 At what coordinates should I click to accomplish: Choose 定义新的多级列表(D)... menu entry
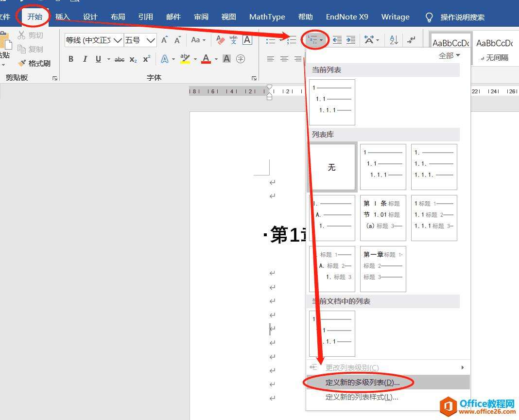pyautogui.click(x=362, y=383)
